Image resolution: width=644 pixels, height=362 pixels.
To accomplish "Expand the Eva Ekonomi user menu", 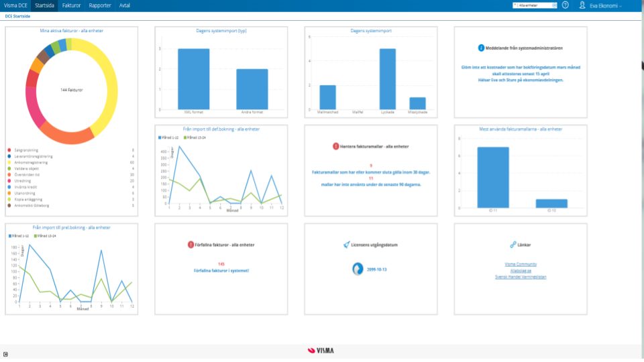I will tap(605, 6).
